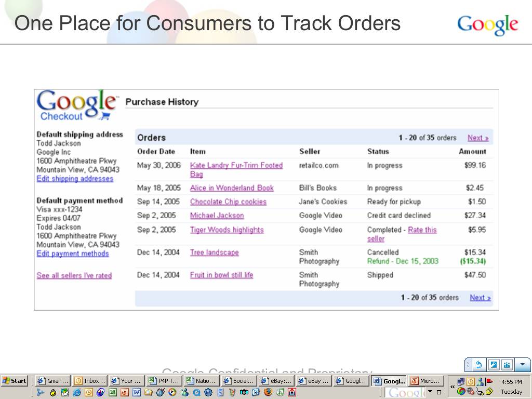Open the Google deskbar dropdown arrow
Viewport: 532px width, 399px height.
tap(430, 391)
